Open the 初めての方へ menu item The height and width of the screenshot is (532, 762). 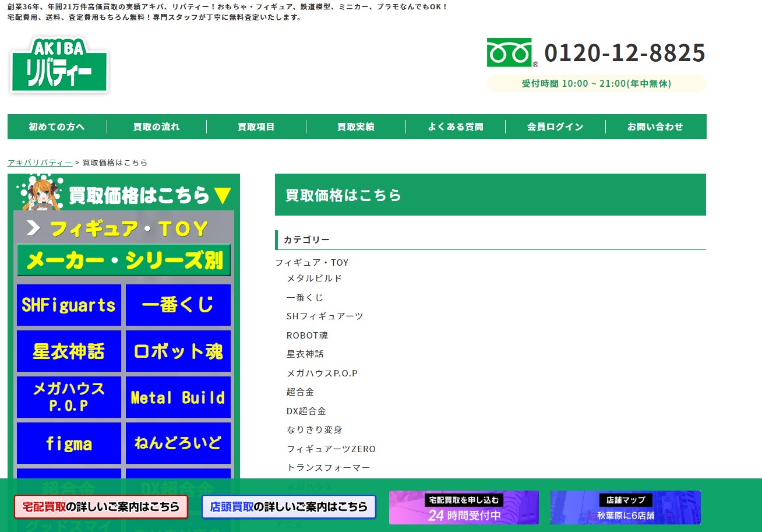coord(57,126)
